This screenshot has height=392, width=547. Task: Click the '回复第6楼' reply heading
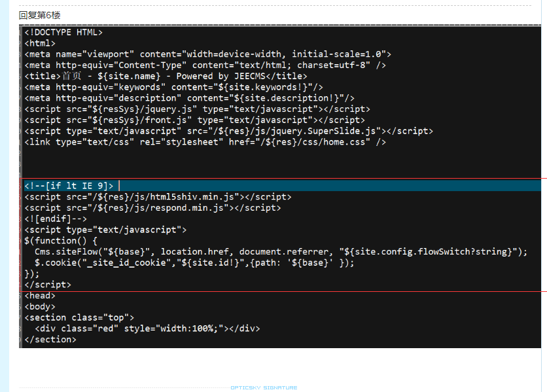tap(40, 15)
